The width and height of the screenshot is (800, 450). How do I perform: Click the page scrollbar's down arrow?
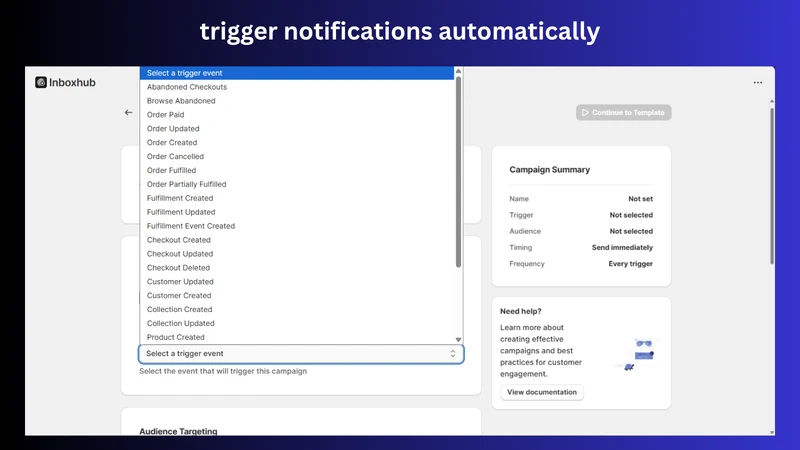click(772, 432)
